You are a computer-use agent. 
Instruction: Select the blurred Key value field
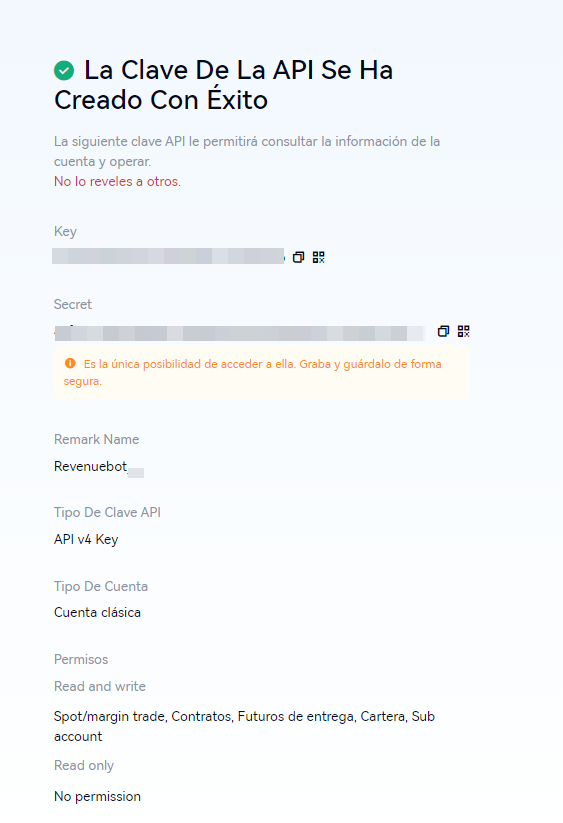click(168, 256)
